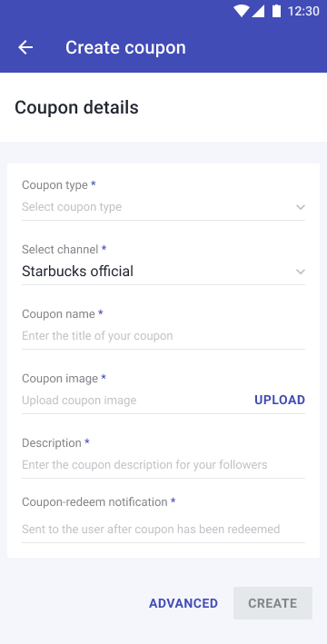Go back using the arrow icon
Image resolution: width=327 pixels, height=644 pixels.
tap(25, 47)
